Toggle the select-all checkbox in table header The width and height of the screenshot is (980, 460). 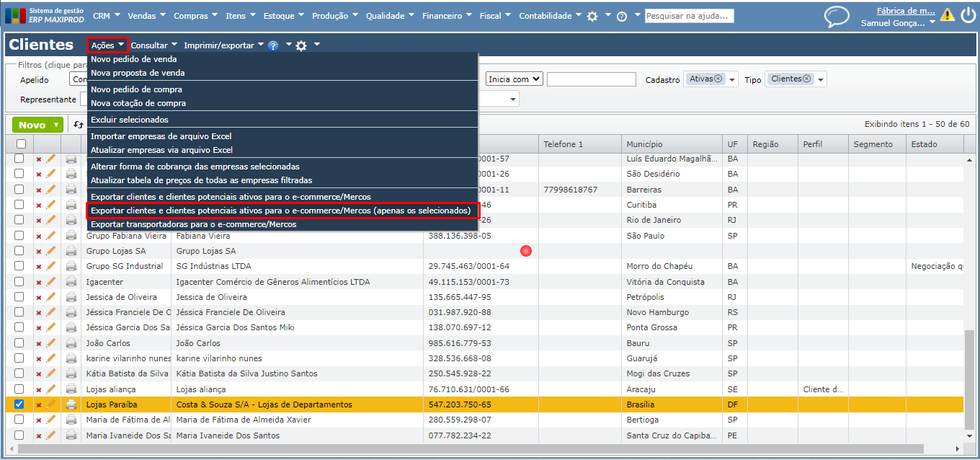pos(19,144)
